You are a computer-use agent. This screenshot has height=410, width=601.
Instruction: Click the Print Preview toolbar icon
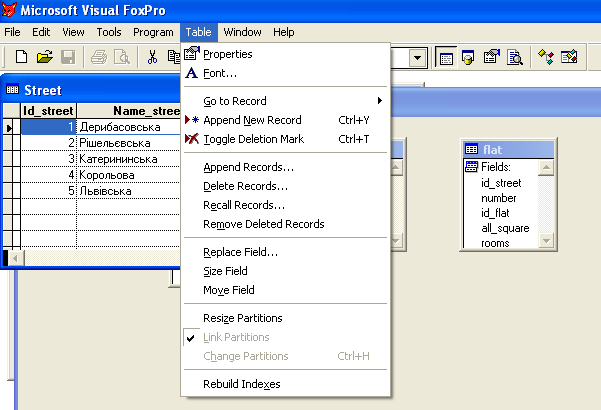[x=122, y=57]
